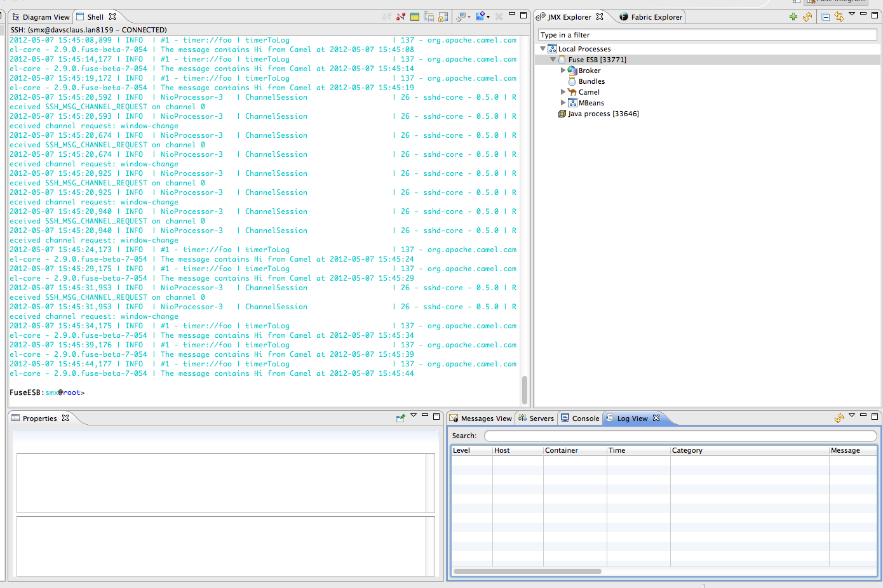Expand the Camel node in JMX tree
883x588 pixels.
point(563,92)
